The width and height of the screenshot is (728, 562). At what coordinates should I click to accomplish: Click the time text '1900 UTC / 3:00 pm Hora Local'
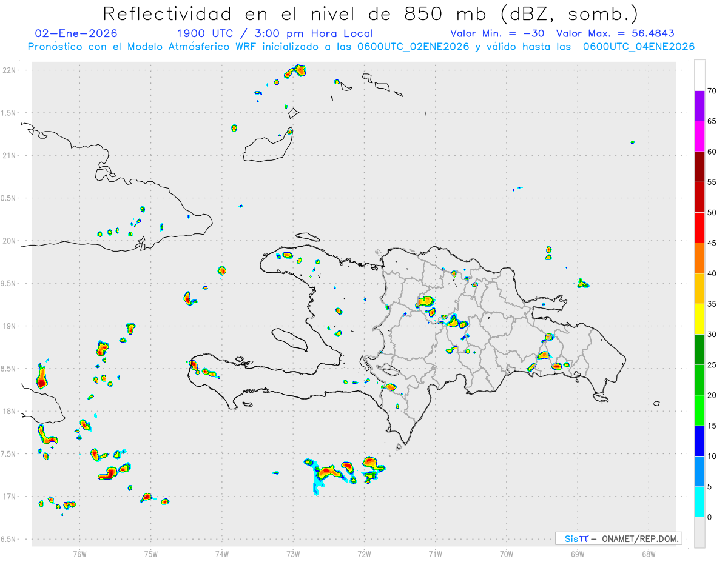275,33
